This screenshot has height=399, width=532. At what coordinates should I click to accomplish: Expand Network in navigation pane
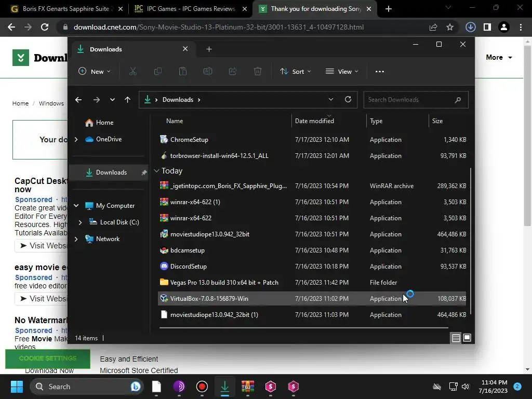(76, 239)
